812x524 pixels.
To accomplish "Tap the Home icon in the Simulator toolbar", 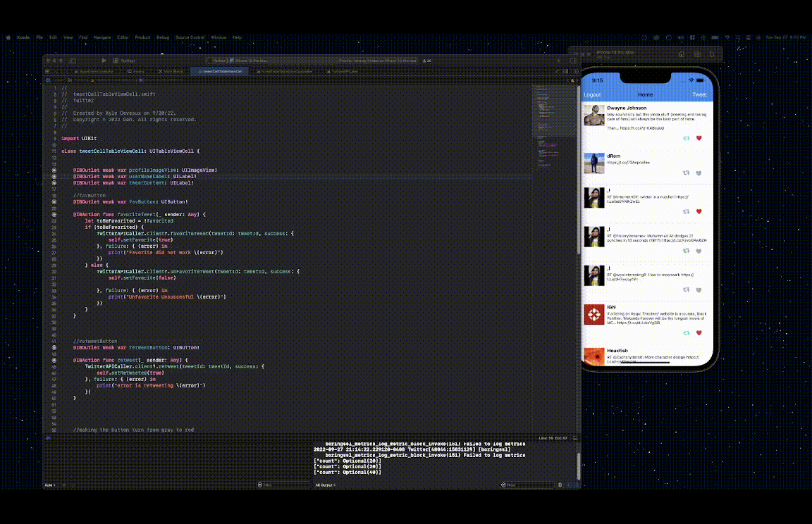I will coord(681,54).
